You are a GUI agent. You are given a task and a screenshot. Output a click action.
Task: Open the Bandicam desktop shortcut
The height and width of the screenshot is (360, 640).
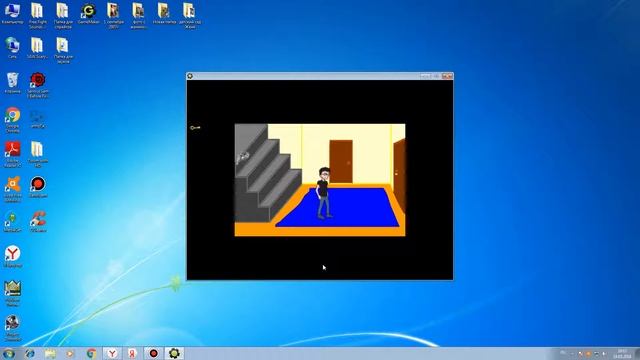point(38,187)
